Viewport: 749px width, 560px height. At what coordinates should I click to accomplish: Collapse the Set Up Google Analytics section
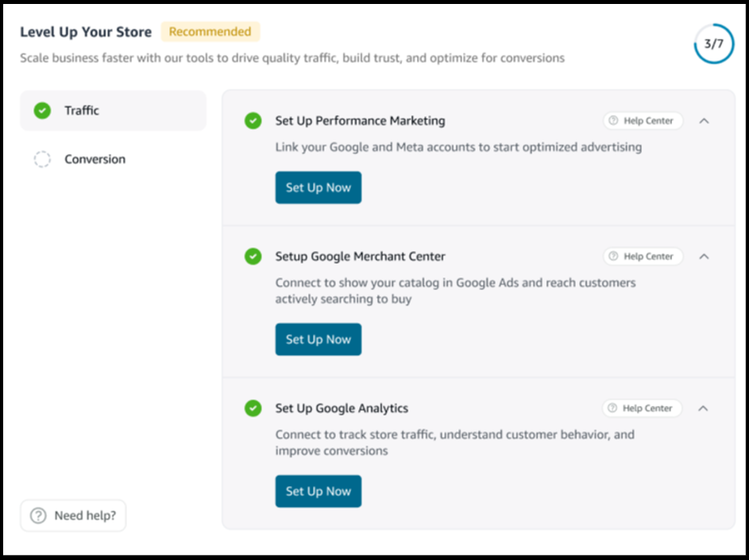(x=703, y=408)
